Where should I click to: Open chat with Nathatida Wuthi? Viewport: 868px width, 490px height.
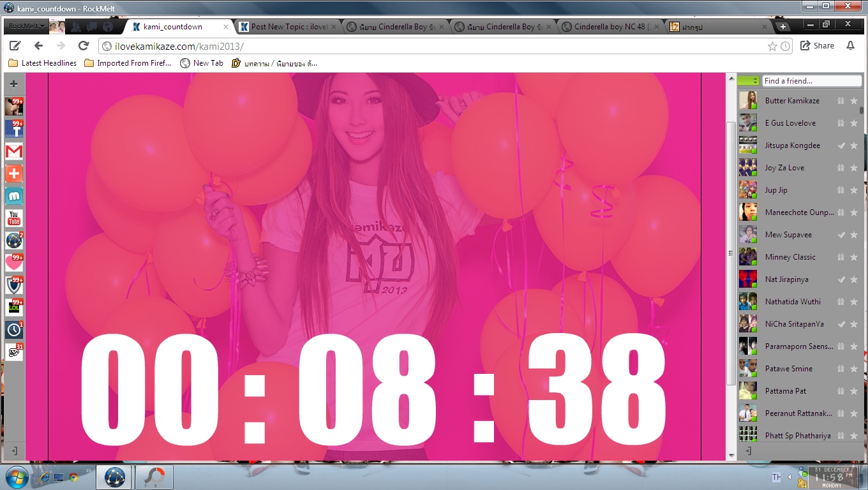(x=793, y=302)
